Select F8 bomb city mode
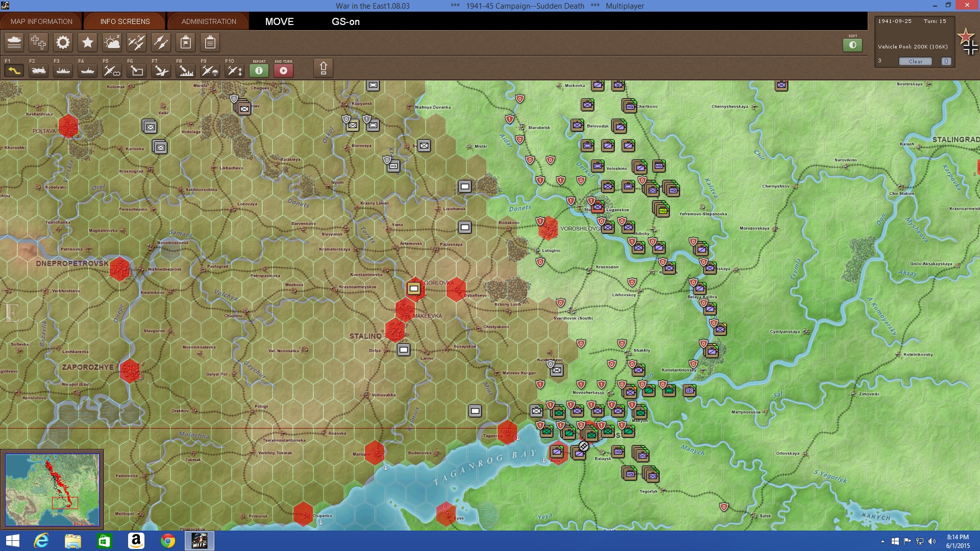The width and height of the screenshot is (980, 551). coord(186,70)
